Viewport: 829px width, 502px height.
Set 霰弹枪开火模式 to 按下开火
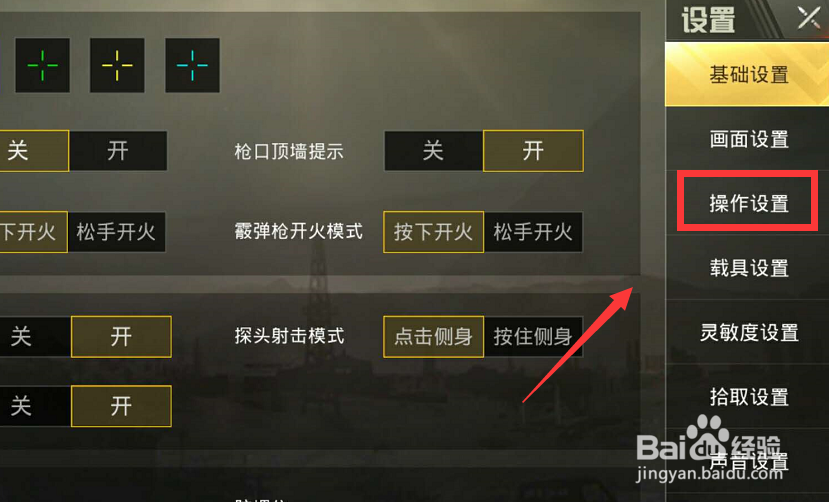434,232
